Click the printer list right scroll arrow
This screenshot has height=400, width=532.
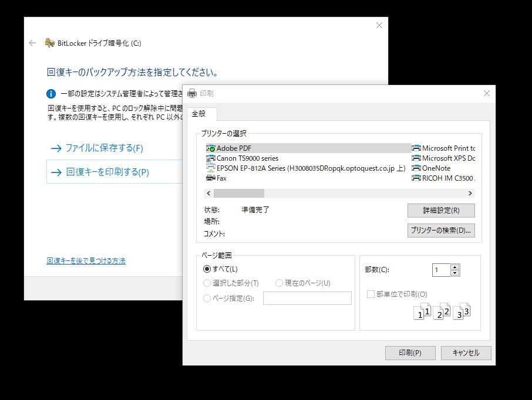(470, 193)
